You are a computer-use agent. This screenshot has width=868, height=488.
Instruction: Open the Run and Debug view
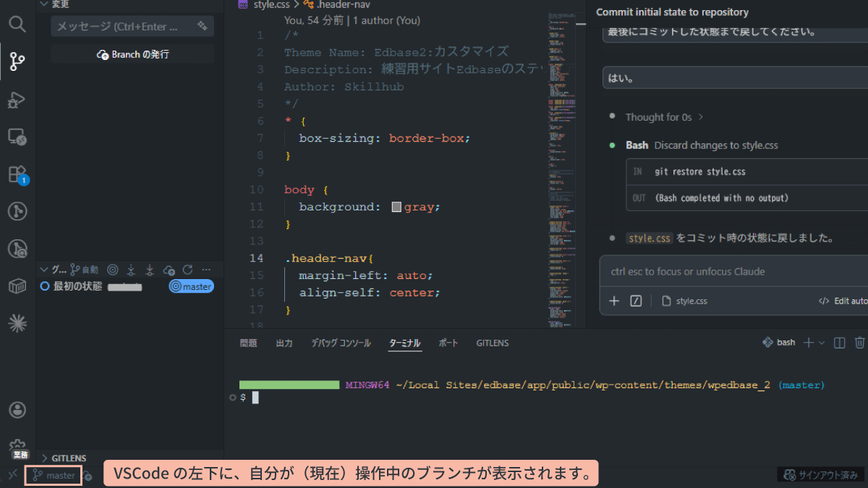pos(17,100)
